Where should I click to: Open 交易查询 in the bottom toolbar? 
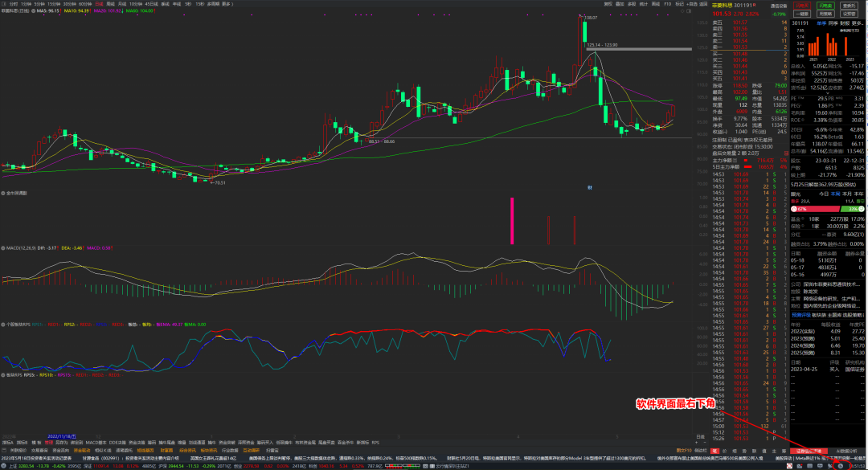[x=40, y=451]
